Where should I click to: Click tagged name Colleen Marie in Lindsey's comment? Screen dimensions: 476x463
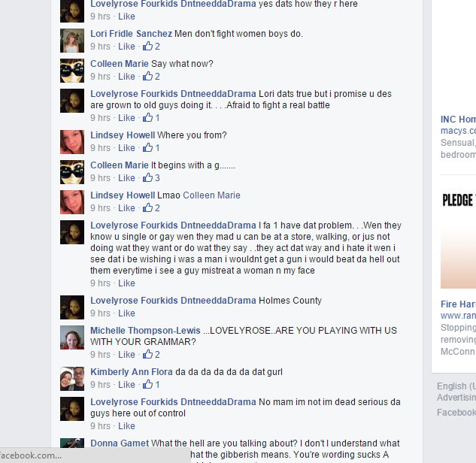click(x=211, y=195)
